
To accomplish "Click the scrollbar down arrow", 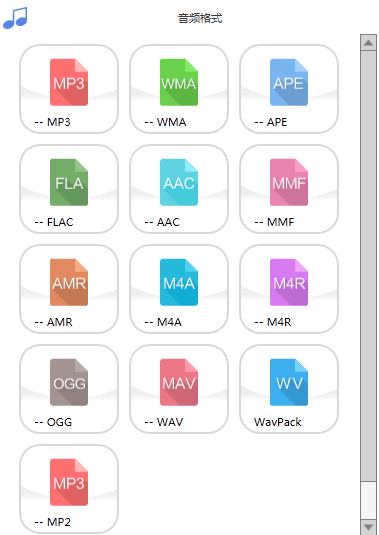I will click(368, 526).
